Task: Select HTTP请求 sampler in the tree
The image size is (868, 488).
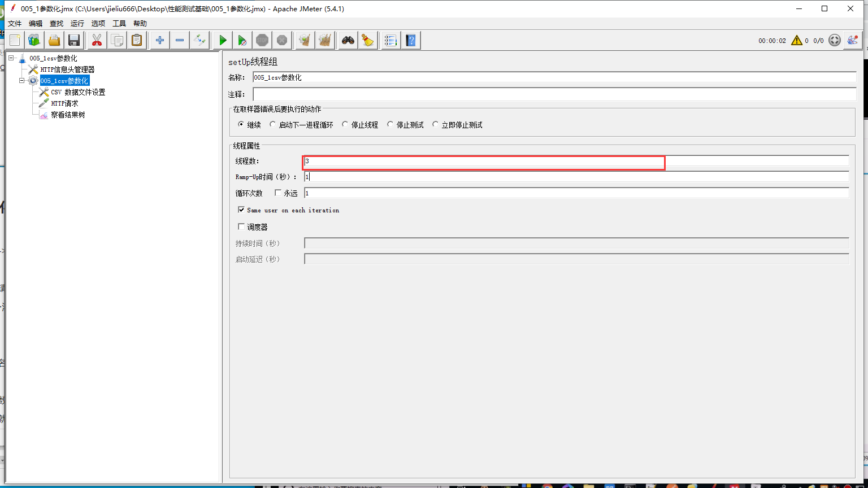Action: point(64,103)
